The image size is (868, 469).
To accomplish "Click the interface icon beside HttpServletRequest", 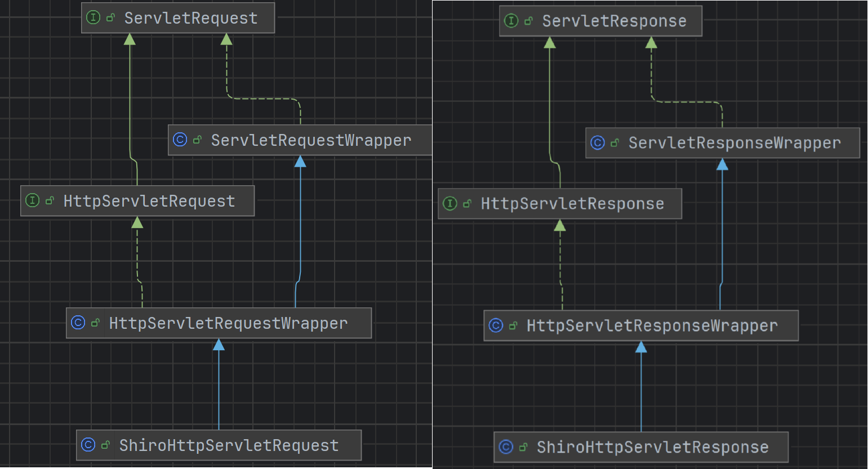I will 33,200.
